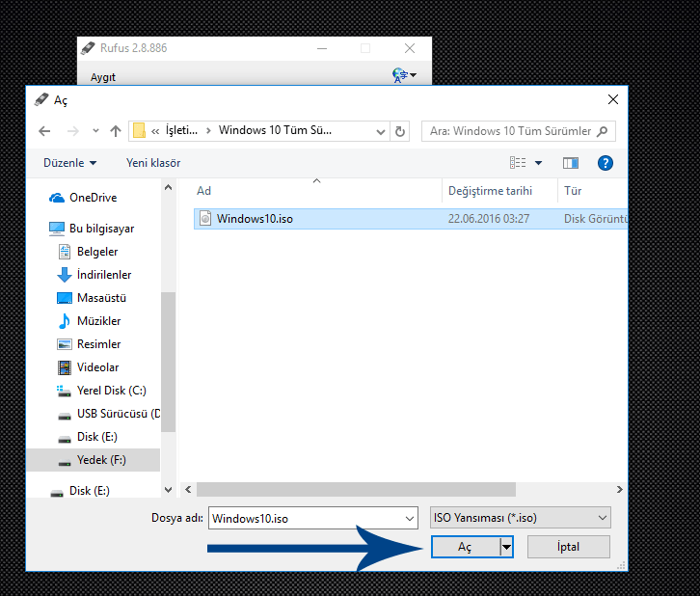Click the Windows10.iso disc image icon
700x596 pixels.
tap(205, 218)
